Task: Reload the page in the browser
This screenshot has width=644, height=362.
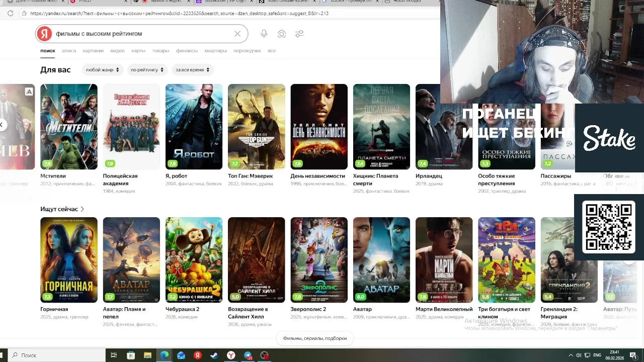Action: tap(10, 14)
